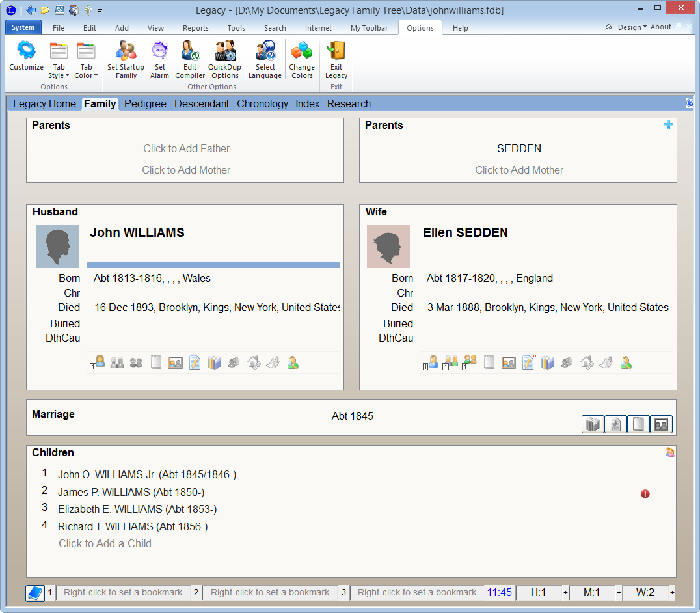Open wife's search person icon

[626, 362]
